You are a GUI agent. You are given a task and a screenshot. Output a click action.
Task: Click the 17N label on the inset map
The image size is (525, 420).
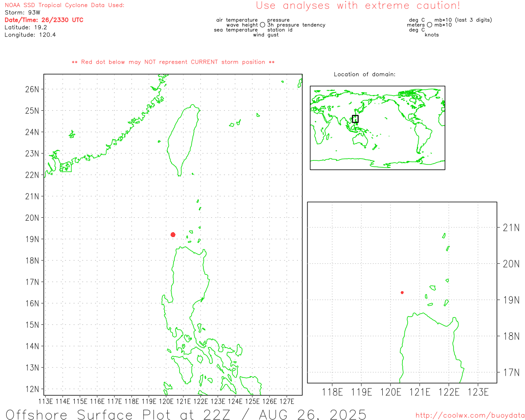coord(511,372)
